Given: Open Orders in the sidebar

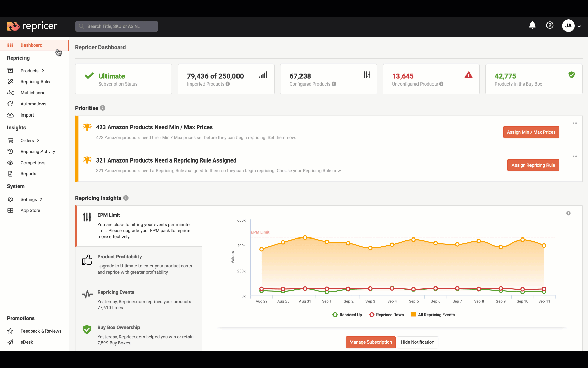Looking at the screenshot, I should 27,140.
